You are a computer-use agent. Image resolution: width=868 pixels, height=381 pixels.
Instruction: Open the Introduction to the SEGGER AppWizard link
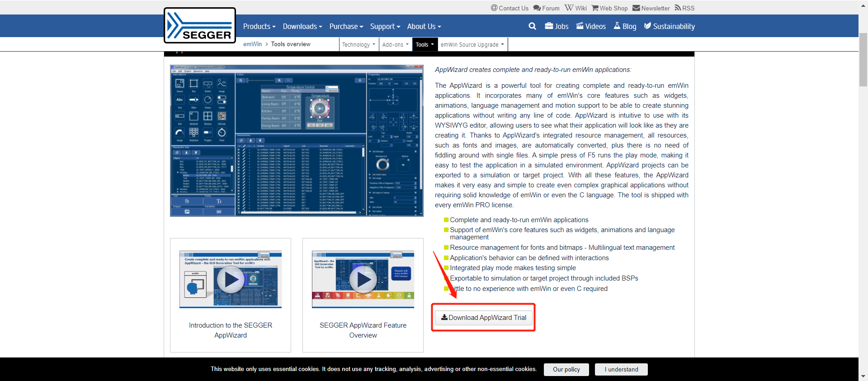pyautogui.click(x=231, y=330)
